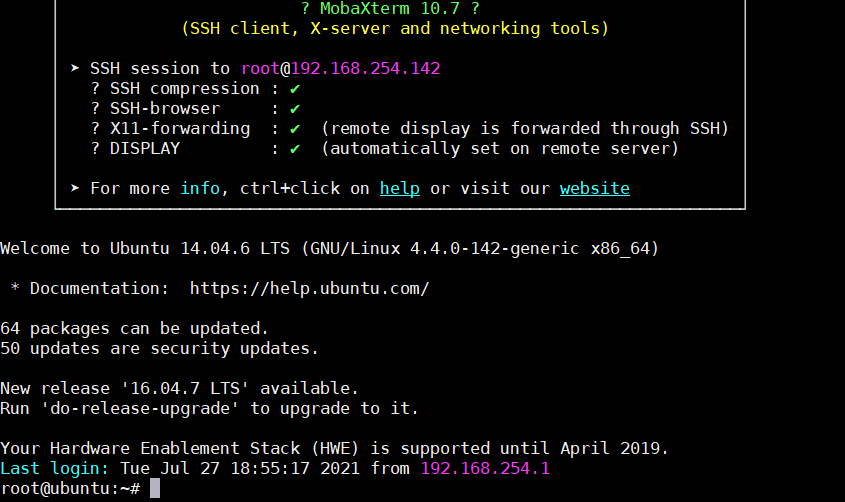The height and width of the screenshot is (502, 845).
Task: Click the arrow bullet before SSH session
Action: (x=75, y=68)
